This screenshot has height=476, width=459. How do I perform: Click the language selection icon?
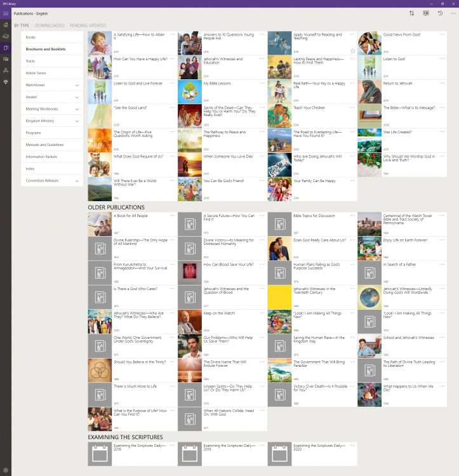[426, 13]
